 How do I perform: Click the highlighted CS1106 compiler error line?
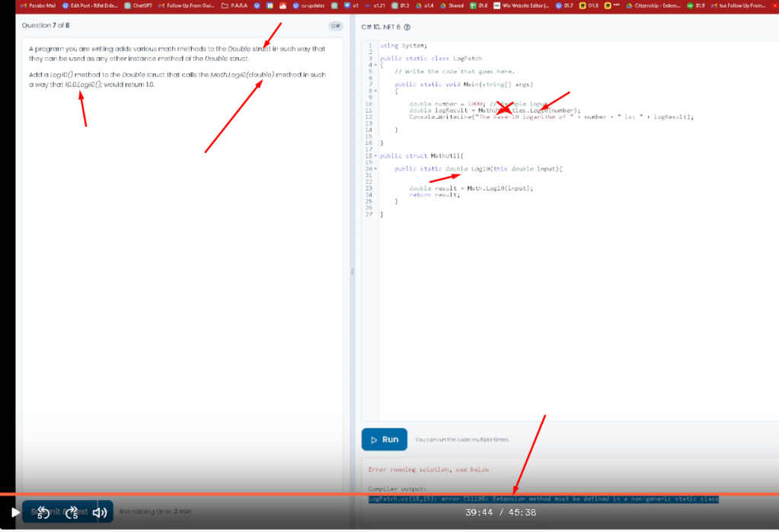tap(544, 499)
